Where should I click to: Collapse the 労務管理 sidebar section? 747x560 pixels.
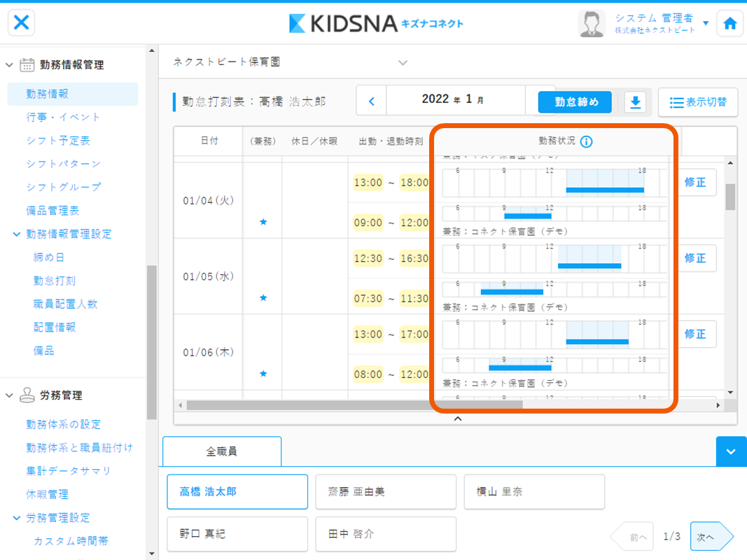click(10, 395)
